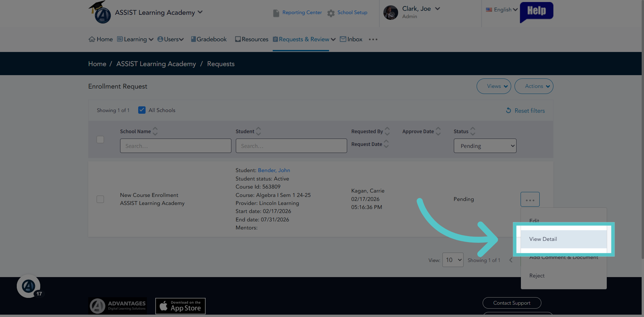Tick the select-all checkbox in table header
The image size is (644, 317).
[100, 139]
